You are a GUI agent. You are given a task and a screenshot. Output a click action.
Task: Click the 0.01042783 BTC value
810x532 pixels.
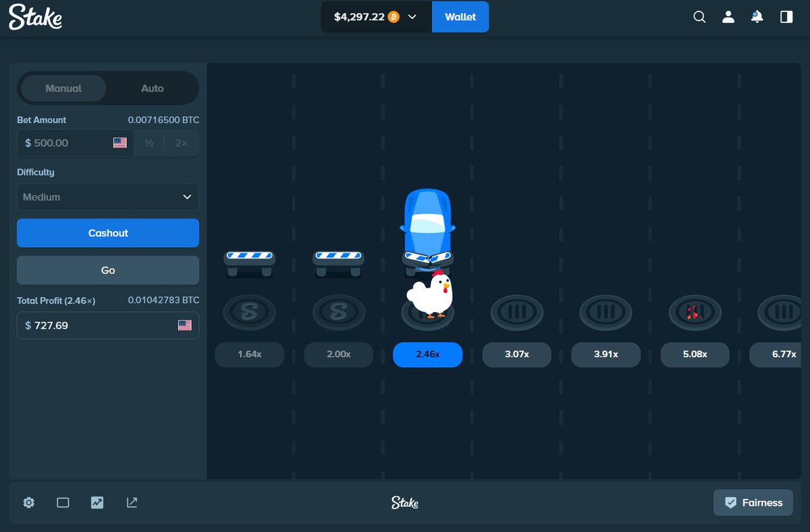(163, 300)
